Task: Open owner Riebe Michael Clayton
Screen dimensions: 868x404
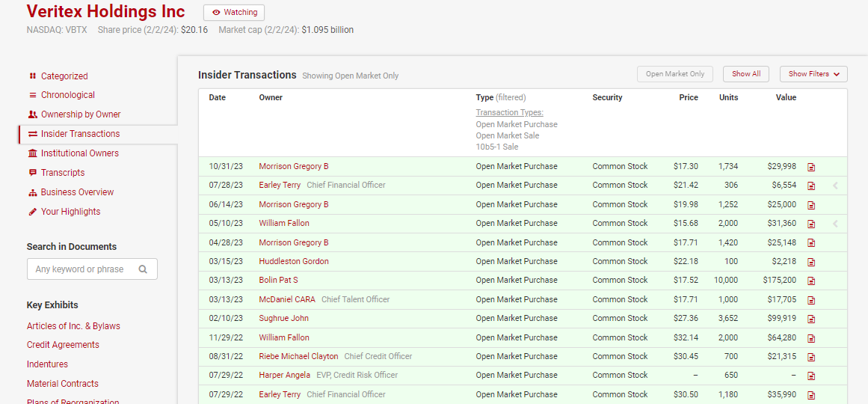Action: pos(298,356)
